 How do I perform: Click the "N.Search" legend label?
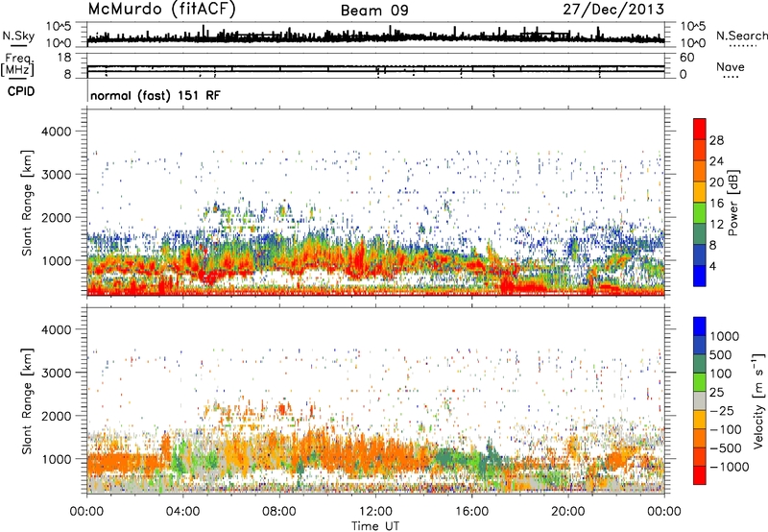pyautogui.click(x=741, y=36)
